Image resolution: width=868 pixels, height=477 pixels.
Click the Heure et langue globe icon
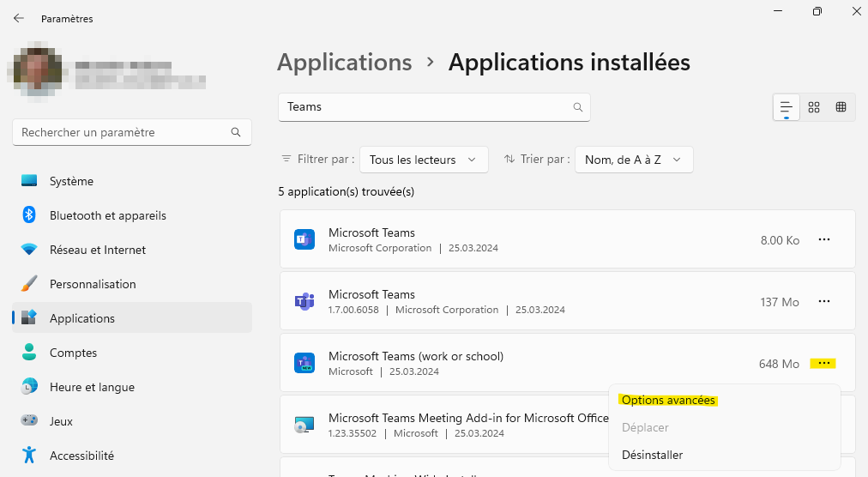pos(29,386)
